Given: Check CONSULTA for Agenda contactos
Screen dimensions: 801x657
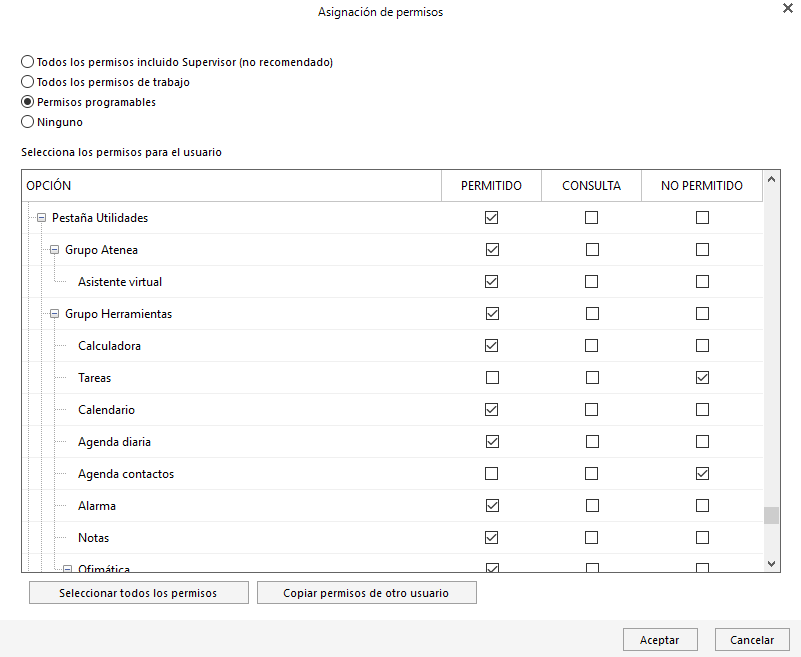Looking at the screenshot, I should (592, 474).
